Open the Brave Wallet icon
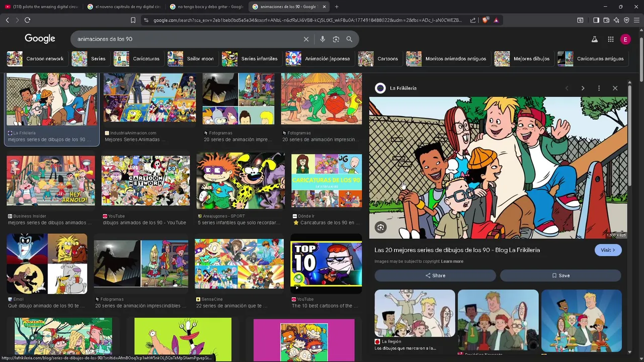 coord(606,20)
